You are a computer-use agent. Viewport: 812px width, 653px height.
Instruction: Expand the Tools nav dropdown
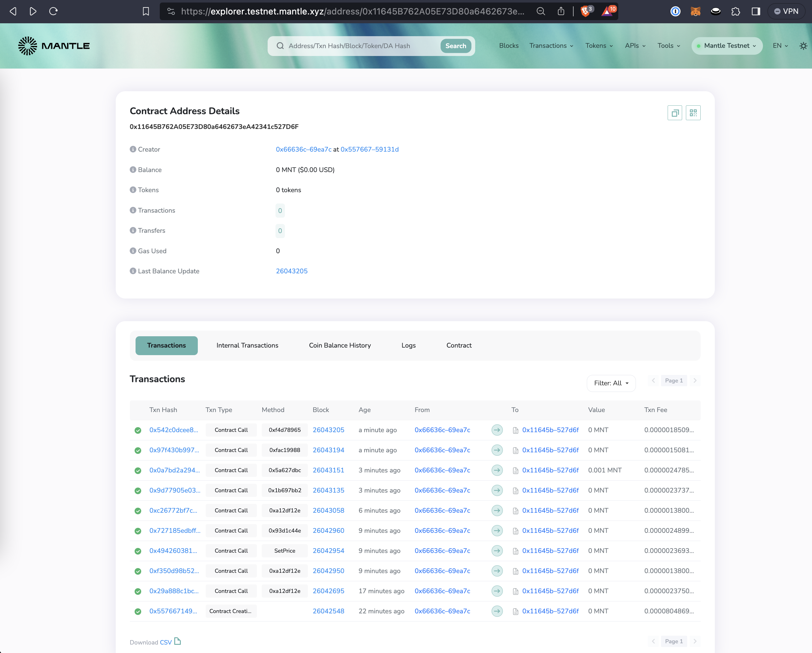tap(669, 46)
